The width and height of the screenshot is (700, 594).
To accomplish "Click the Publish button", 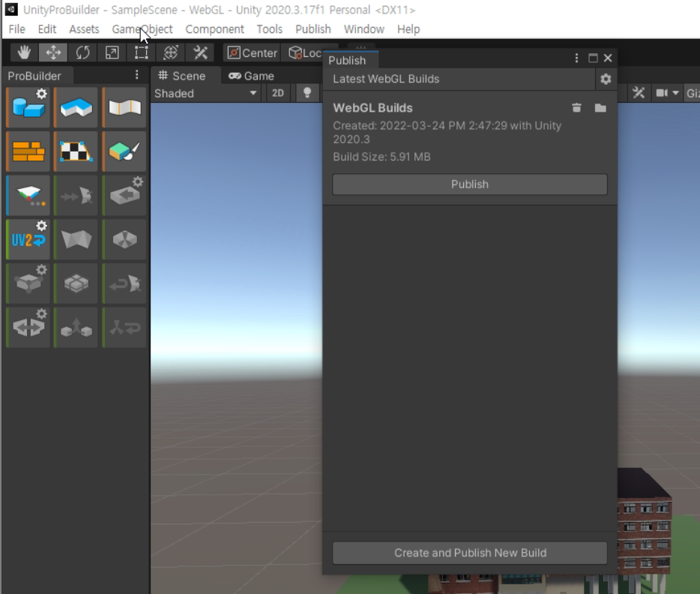I will 470,184.
